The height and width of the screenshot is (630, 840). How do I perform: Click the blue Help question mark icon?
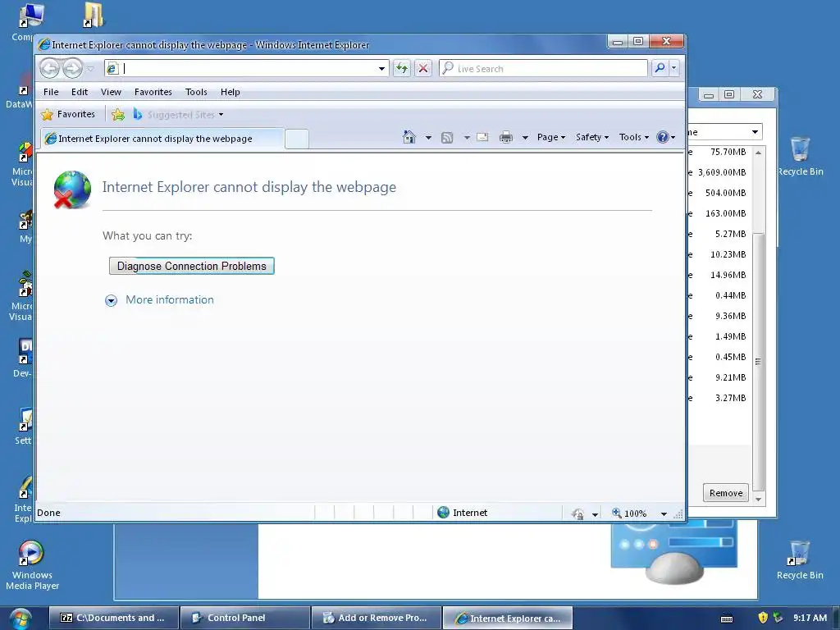pyautogui.click(x=663, y=137)
